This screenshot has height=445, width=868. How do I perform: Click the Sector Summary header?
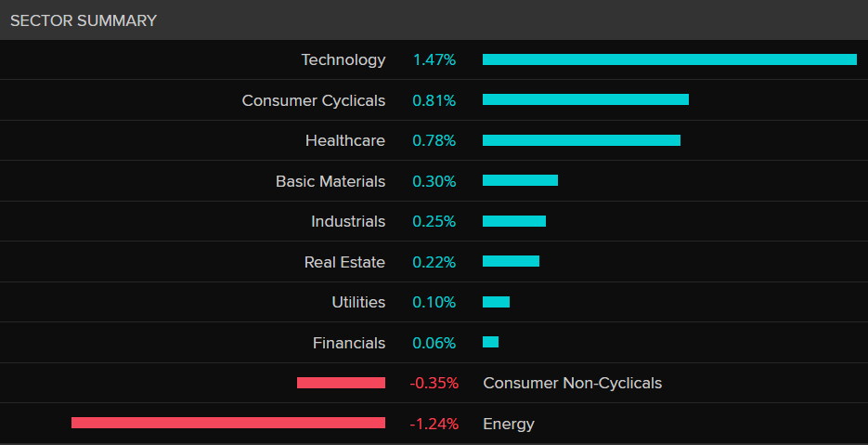point(84,20)
